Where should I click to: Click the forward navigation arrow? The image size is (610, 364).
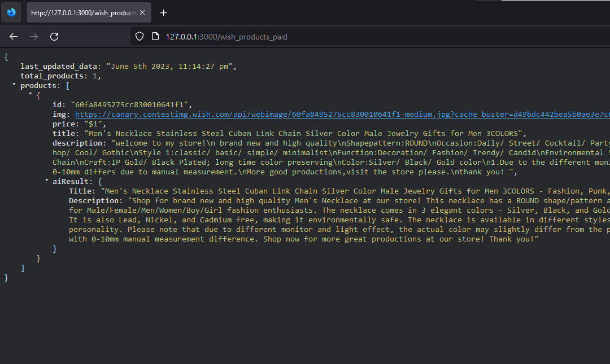(33, 36)
